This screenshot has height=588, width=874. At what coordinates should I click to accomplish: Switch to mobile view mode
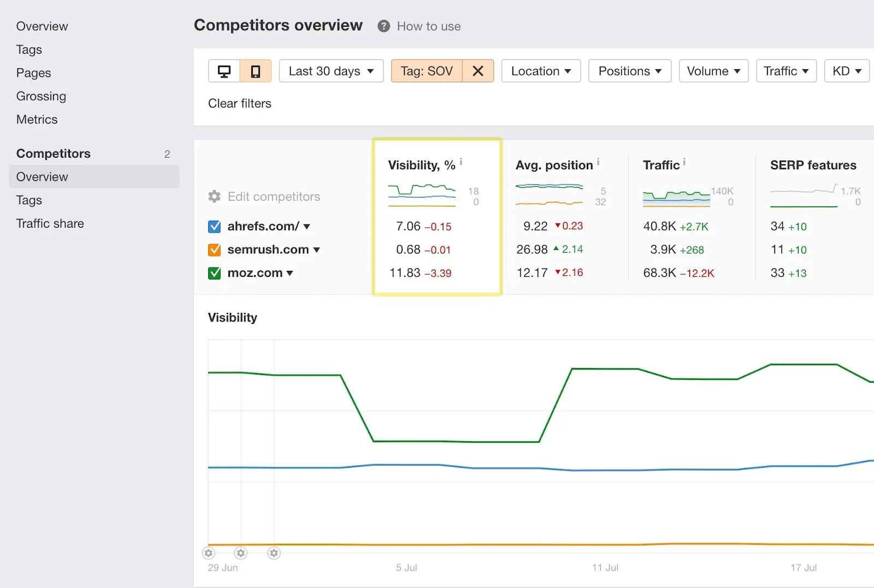pos(256,70)
